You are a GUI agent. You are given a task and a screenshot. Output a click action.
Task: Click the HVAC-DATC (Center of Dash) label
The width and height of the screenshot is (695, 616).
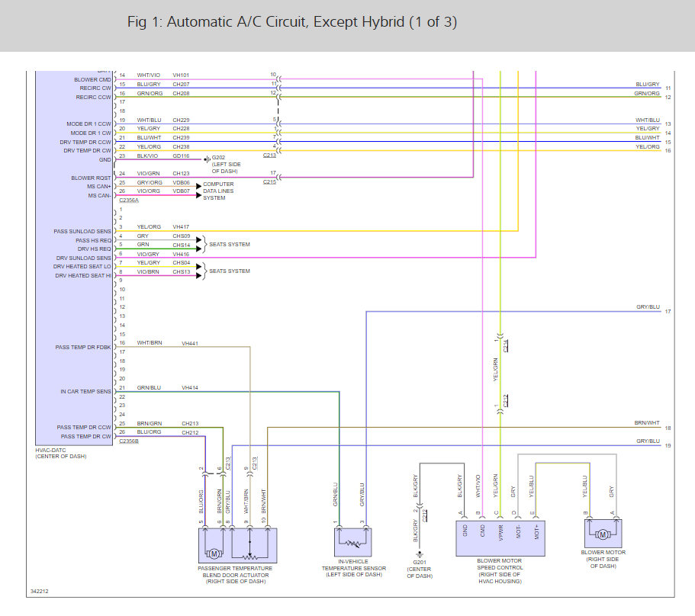pos(61,453)
